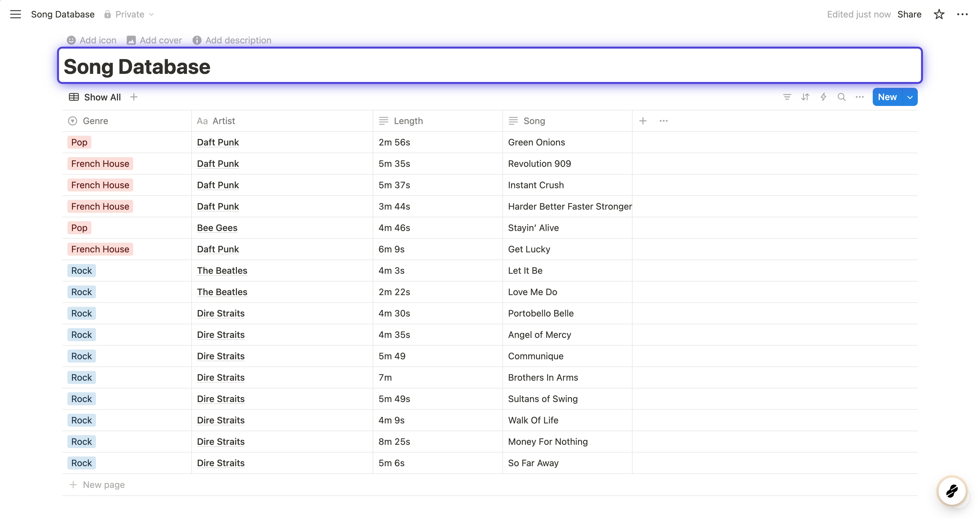Viewport: 980px width, 519px height.
Task: Click New page row at table bottom
Action: [x=103, y=484]
